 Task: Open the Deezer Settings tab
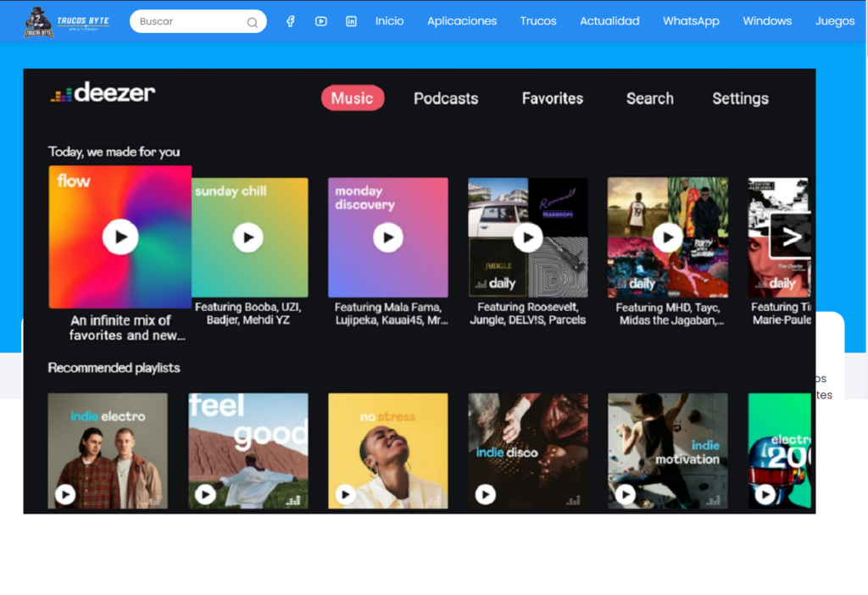point(740,98)
